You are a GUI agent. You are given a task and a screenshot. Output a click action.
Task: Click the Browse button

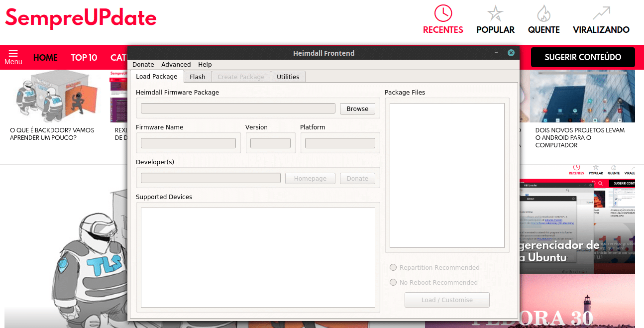357,109
